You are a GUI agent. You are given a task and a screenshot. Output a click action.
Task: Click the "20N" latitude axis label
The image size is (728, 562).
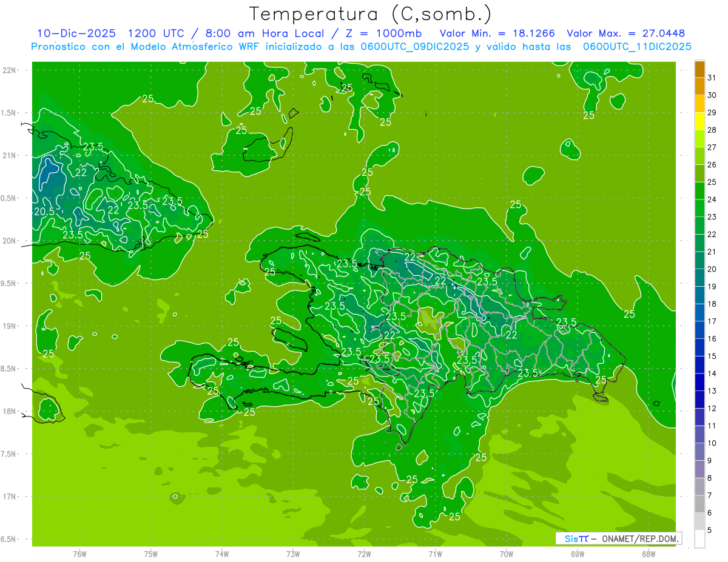pyautogui.click(x=10, y=241)
